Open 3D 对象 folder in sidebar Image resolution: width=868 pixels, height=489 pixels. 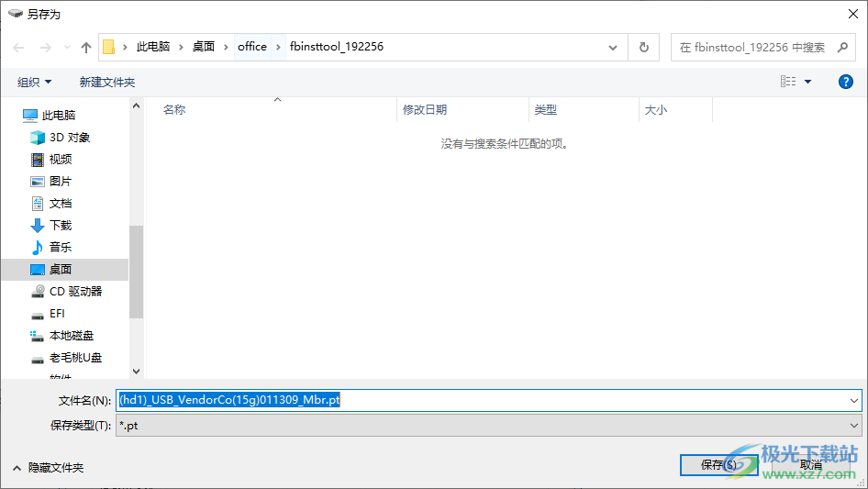(x=69, y=138)
